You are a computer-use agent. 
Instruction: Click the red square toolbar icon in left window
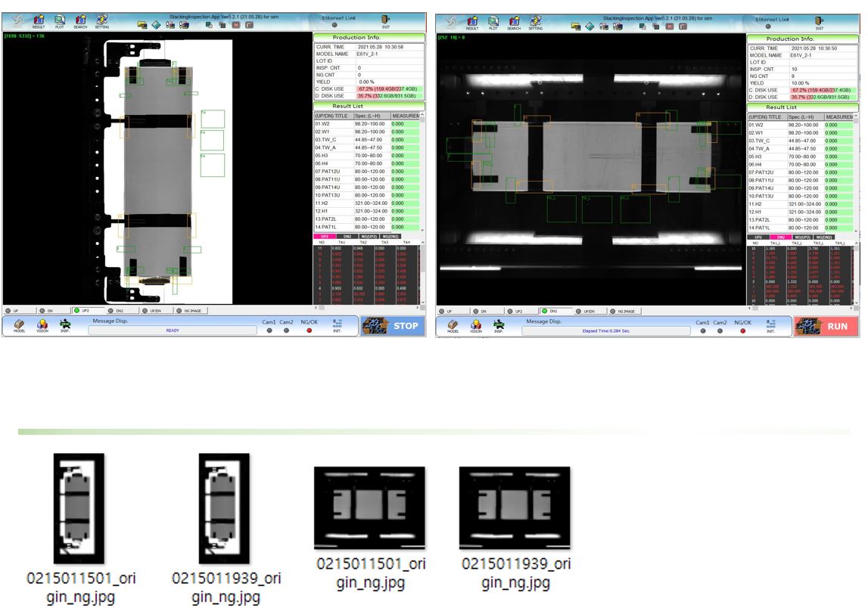[x=236, y=25]
